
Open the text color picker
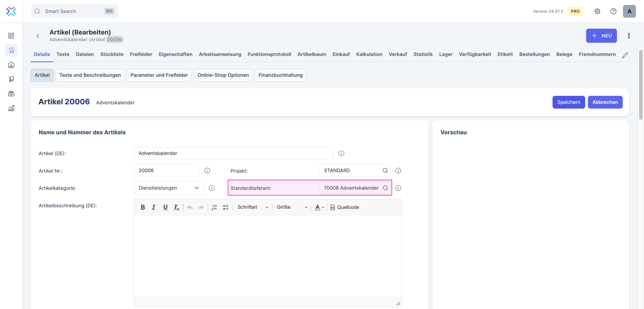coord(319,207)
